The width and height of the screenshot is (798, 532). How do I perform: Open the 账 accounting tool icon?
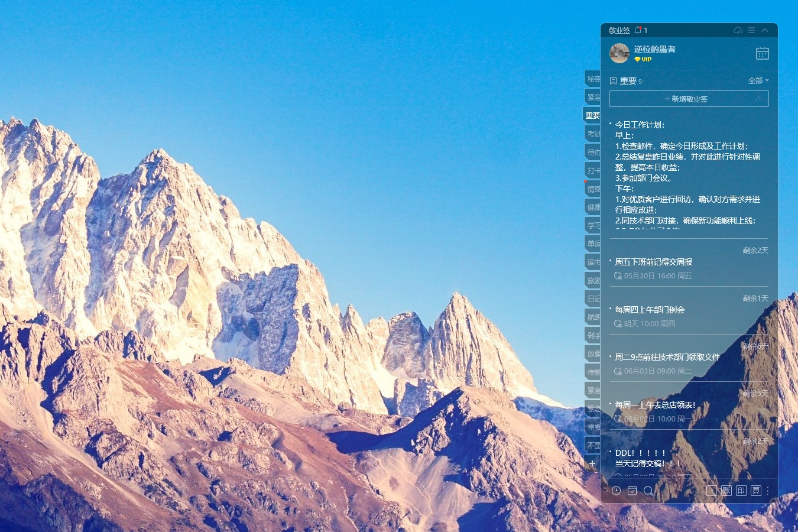tap(726, 491)
